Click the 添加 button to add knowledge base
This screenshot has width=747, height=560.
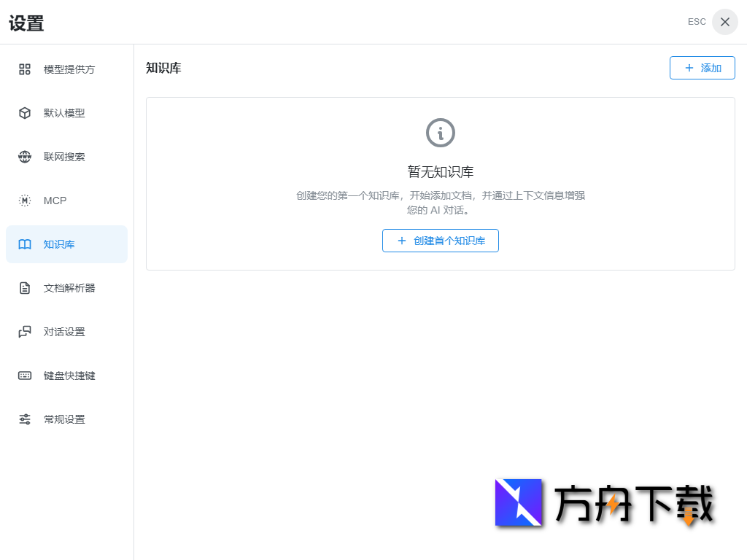(702, 67)
